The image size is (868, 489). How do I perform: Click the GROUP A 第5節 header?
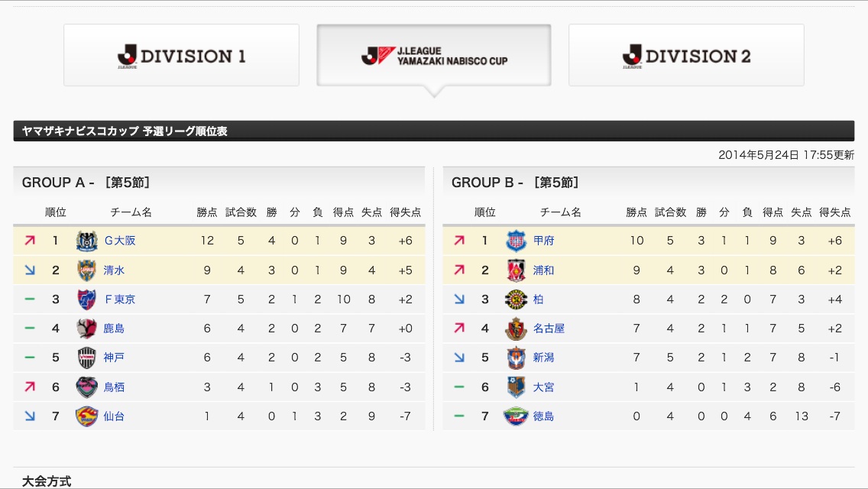click(86, 183)
